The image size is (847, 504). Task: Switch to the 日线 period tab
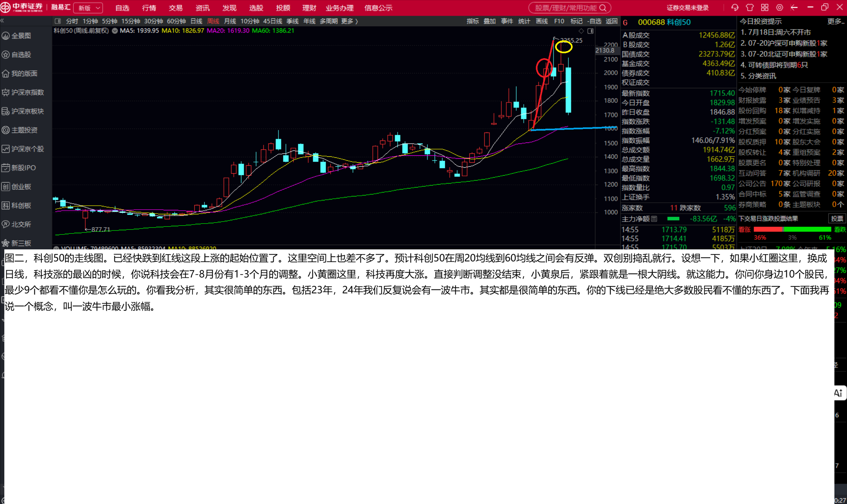[x=196, y=21]
